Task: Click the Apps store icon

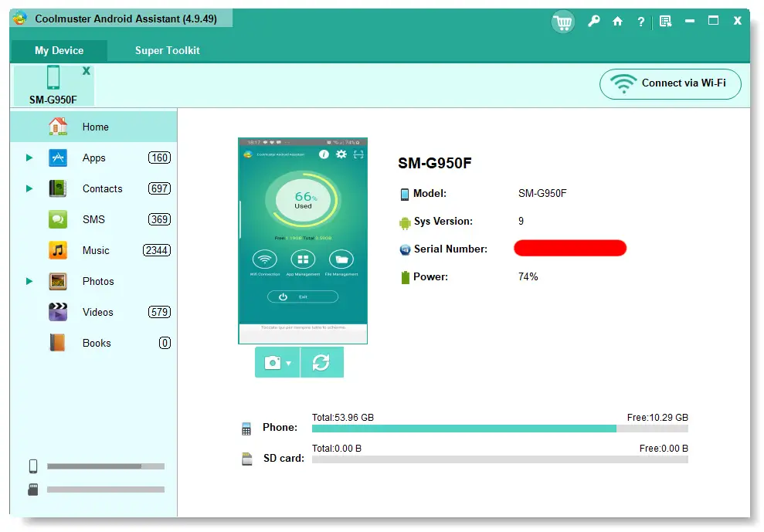Action: 58,158
